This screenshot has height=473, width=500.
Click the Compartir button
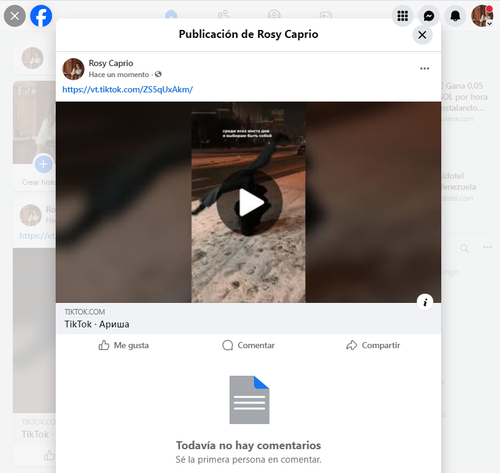373,345
